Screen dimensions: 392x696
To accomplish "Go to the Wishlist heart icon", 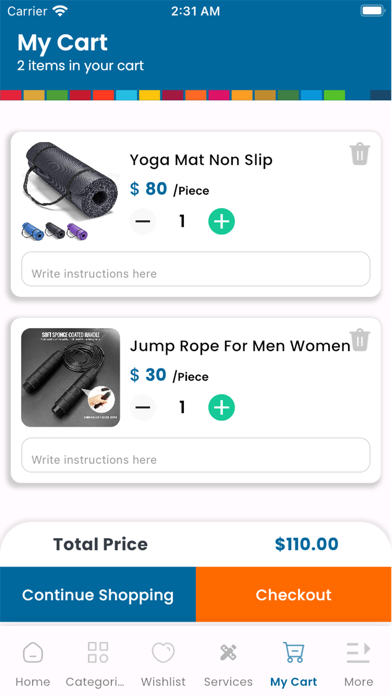I will click(163, 653).
